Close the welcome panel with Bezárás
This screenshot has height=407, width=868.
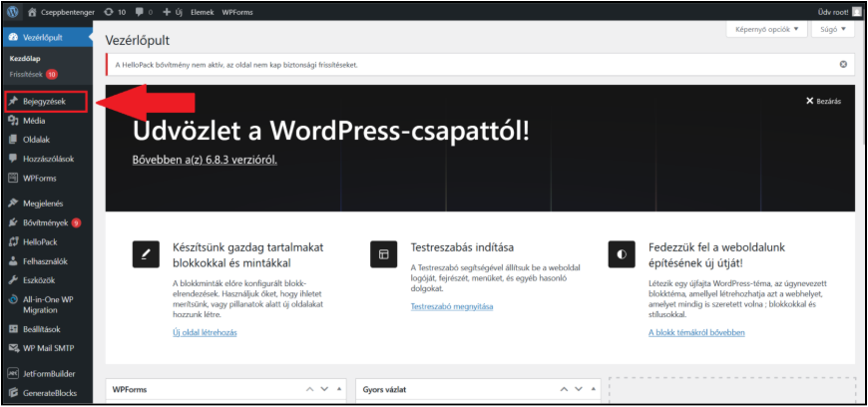tap(823, 102)
